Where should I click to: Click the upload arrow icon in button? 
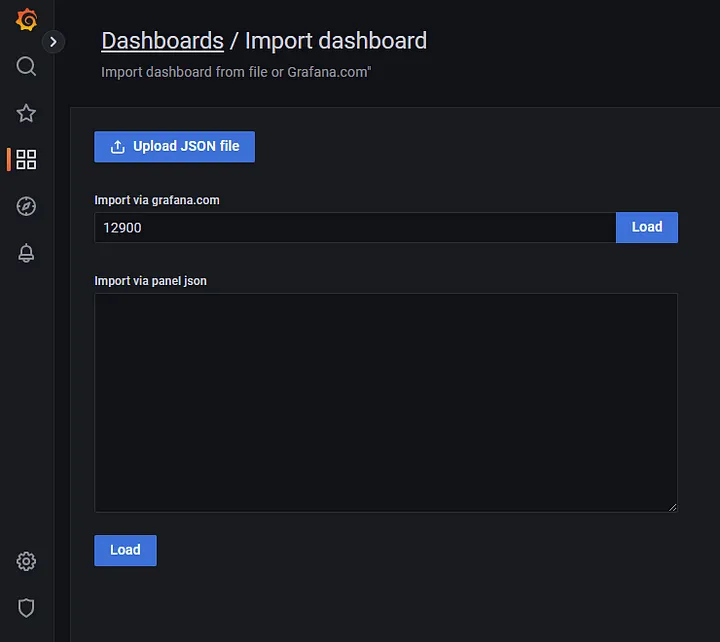pyautogui.click(x=118, y=146)
